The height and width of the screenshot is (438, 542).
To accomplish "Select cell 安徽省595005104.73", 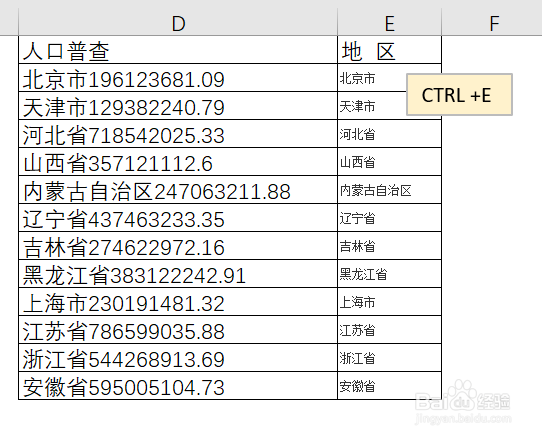I will pyautogui.click(x=178, y=386).
